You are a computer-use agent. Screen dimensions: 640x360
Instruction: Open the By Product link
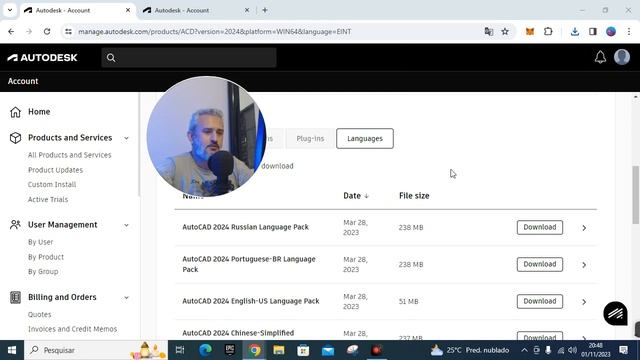point(46,257)
